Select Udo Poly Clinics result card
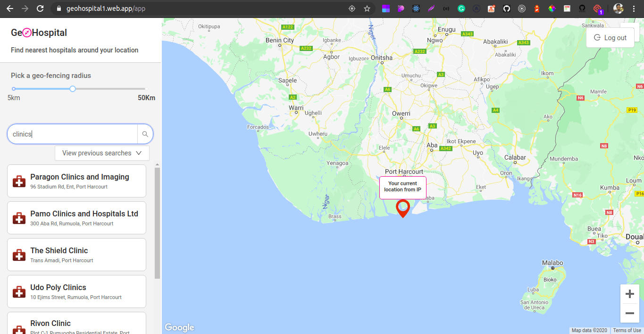 click(x=76, y=291)
